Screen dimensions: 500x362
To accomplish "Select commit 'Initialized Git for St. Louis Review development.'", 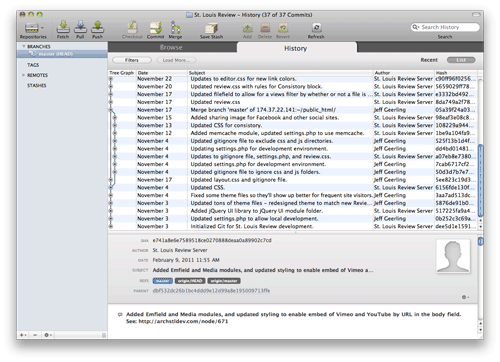I will point(293,226).
